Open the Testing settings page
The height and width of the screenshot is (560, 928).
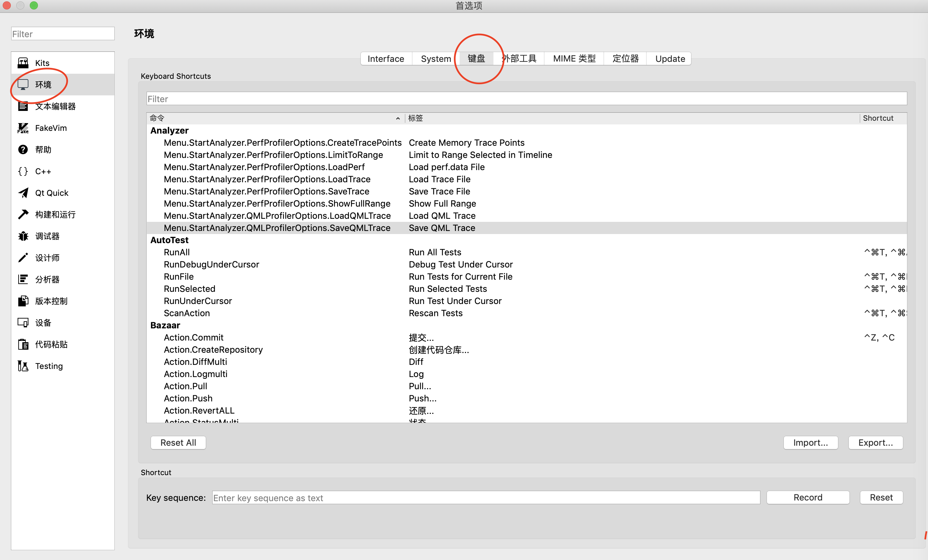point(49,366)
